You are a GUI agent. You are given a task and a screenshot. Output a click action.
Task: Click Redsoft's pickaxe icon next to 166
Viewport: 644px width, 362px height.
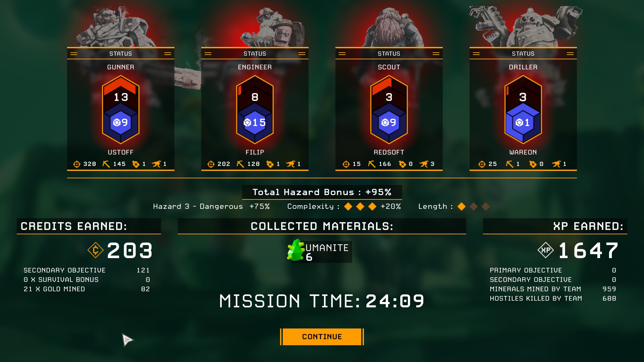point(372,164)
